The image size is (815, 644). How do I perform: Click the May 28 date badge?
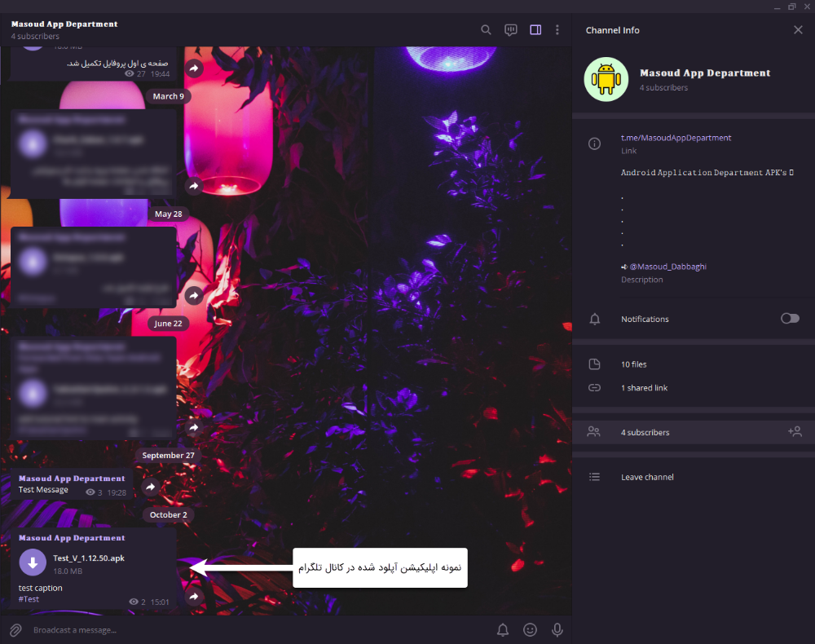169,214
